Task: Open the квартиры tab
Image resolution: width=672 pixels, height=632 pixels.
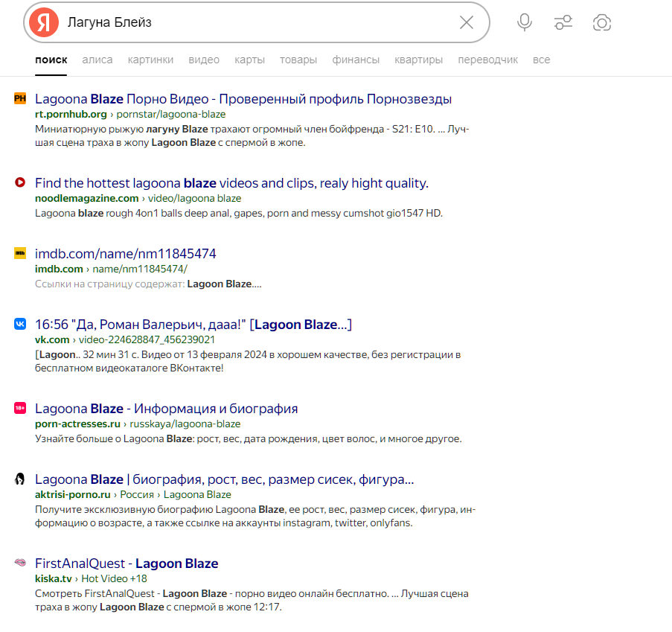Action: tap(419, 60)
